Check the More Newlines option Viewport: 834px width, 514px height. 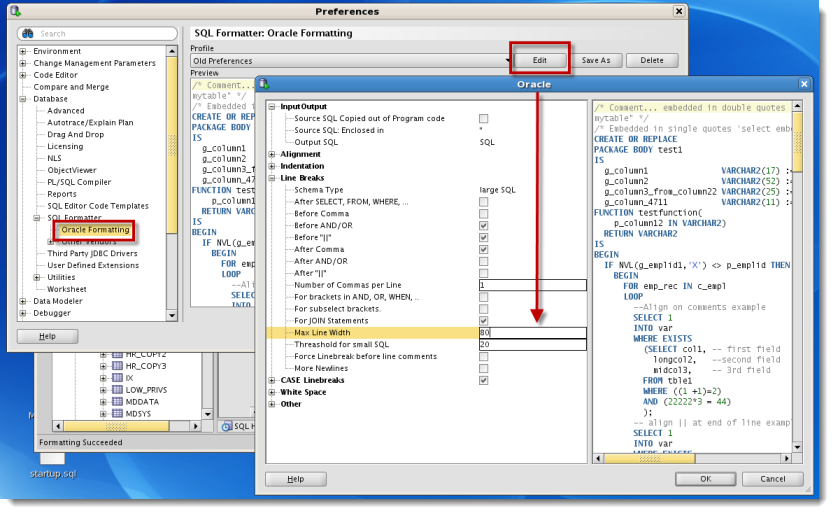point(483,368)
